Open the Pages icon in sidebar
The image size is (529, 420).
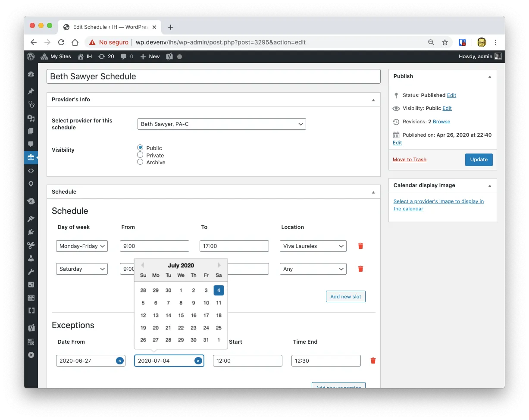31,131
